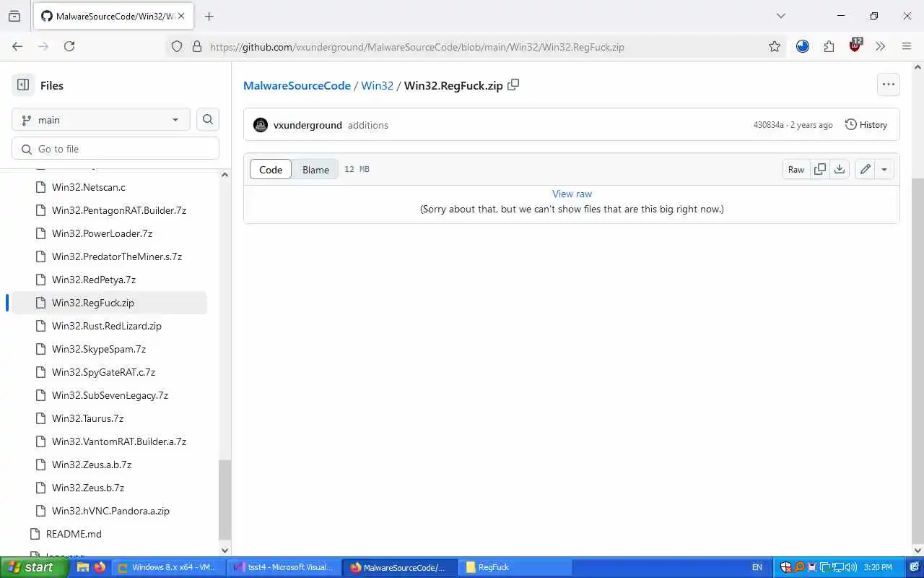Copy raw file icon in toolbar
The width and height of the screenshot is (924, 578).
820,169
